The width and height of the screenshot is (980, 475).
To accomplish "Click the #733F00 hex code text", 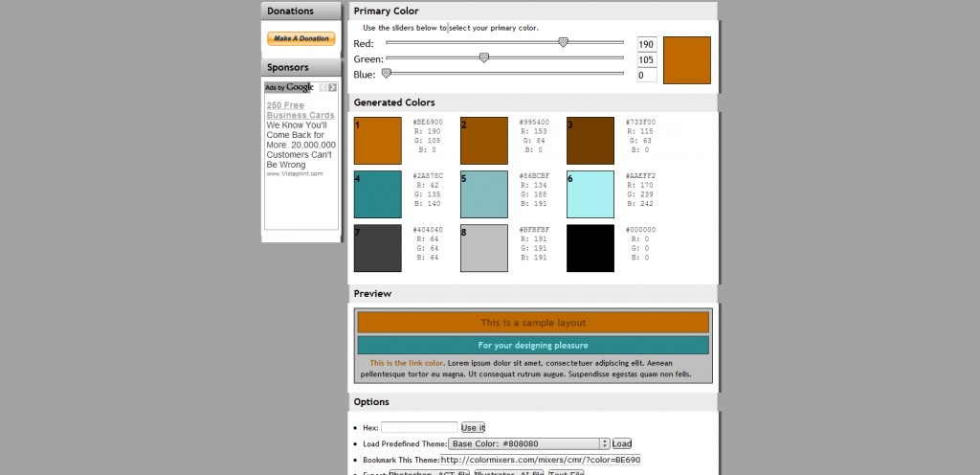I will tap(640, 122).
